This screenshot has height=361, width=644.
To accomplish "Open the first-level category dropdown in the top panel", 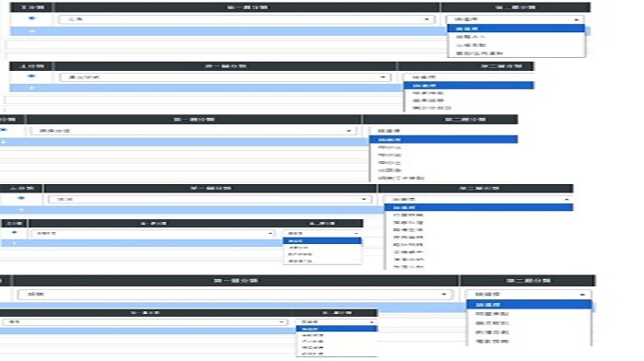I will (246, 19).
